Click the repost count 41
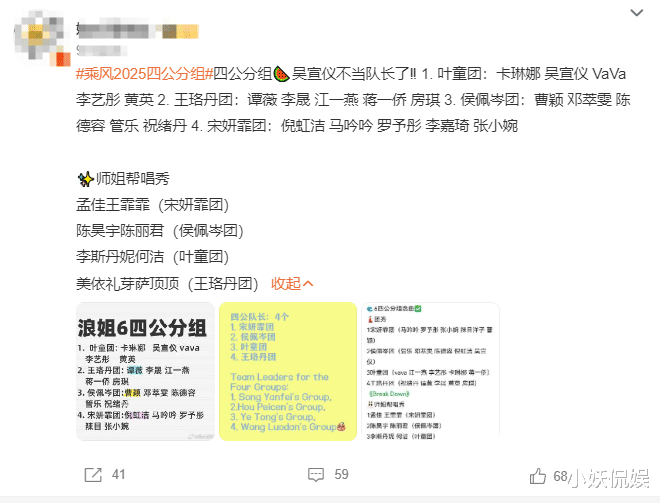This screenshot has width=660, height=503. click(119, 475)
